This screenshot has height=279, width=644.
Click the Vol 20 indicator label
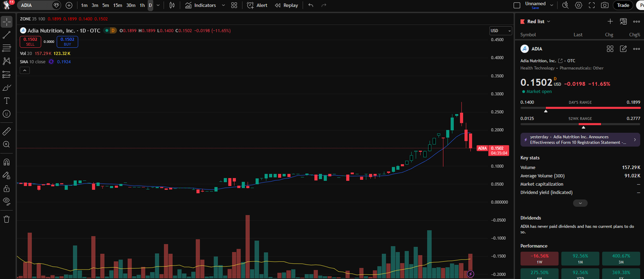point(26,54)
